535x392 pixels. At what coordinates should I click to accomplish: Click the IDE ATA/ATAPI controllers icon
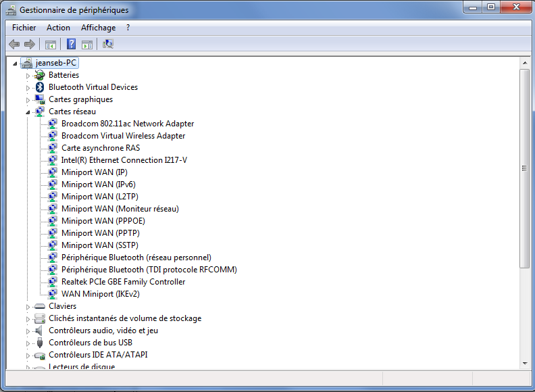point(40,355)
